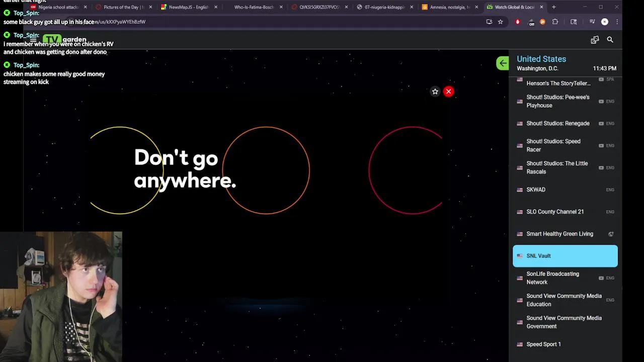
Task: Click the video icon next to Shout! Studios: Renegade
Action: click(601, 124)
